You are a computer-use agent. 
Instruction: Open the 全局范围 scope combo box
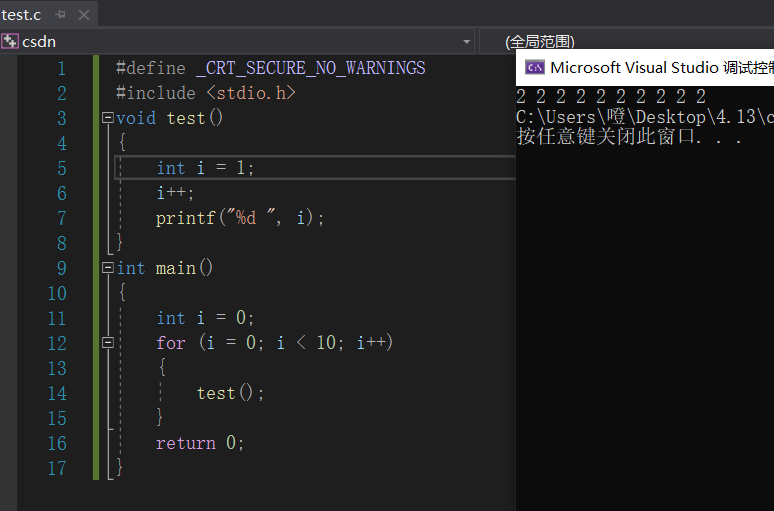(x=626, y=41)
